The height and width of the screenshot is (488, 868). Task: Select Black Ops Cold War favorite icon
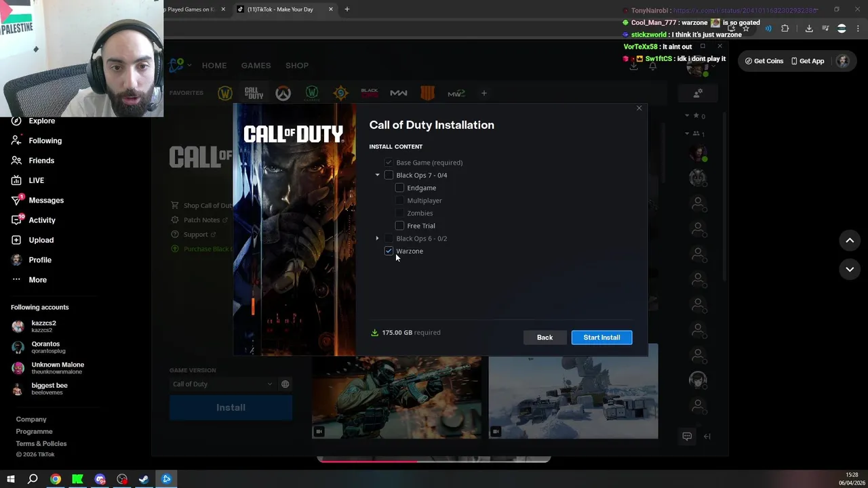pos(370,94)
